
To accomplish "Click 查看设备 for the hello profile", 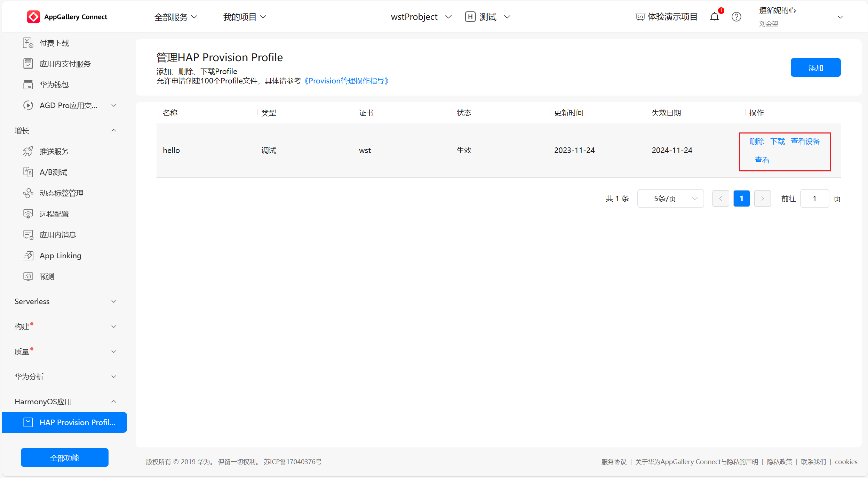I will [805, 141].
